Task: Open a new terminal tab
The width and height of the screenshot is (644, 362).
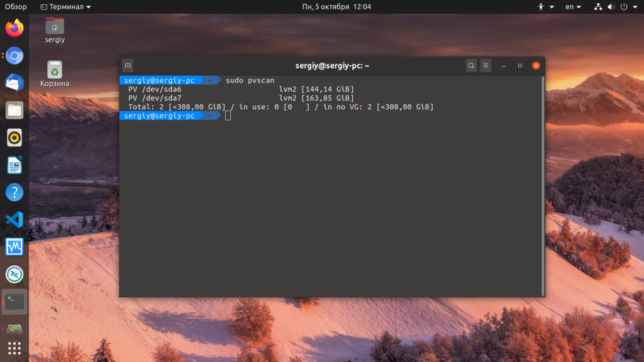Action: (x=128, y=65)
